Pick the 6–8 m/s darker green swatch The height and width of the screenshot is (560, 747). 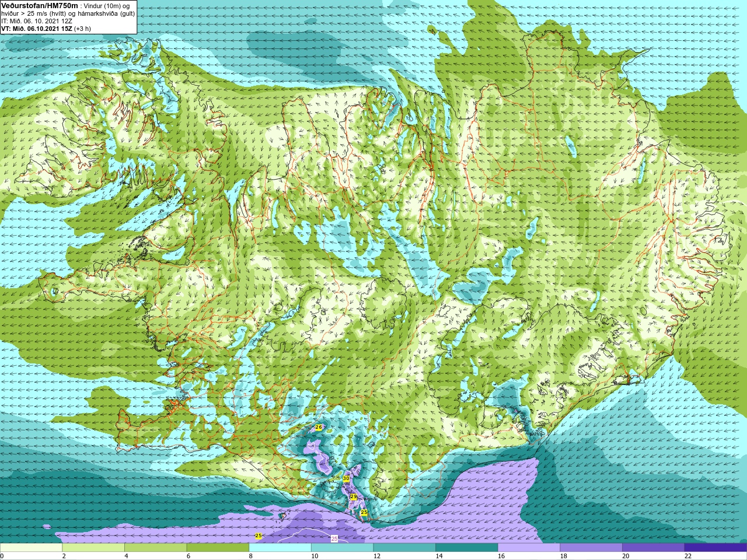(218, 547)
